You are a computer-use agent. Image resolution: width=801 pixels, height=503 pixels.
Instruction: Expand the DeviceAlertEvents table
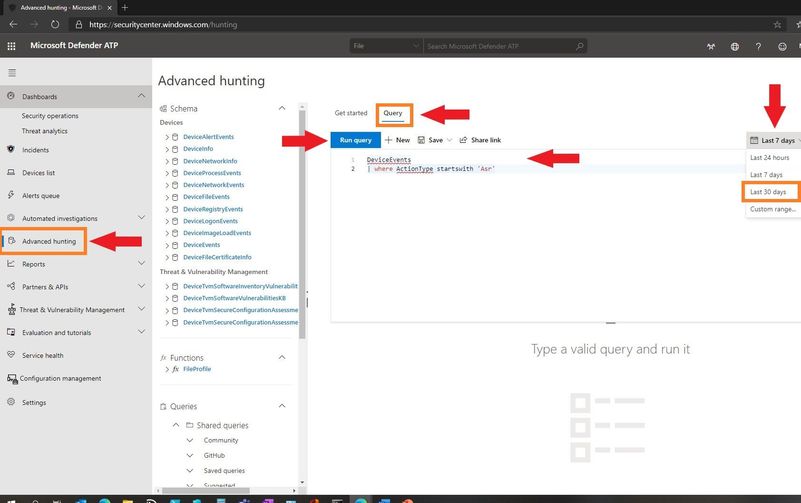[167, 137]
